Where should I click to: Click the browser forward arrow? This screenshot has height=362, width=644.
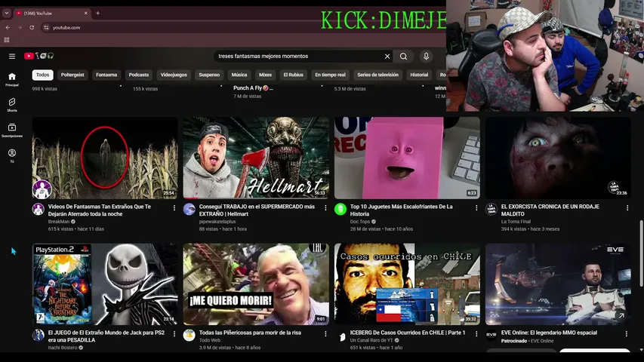[x=20, y=27]
